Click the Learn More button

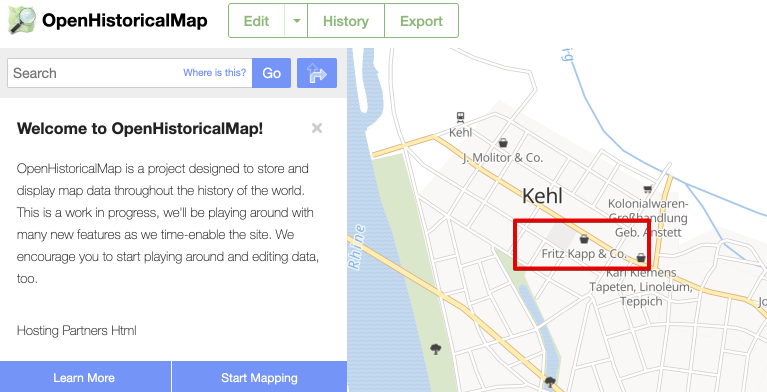84,377
